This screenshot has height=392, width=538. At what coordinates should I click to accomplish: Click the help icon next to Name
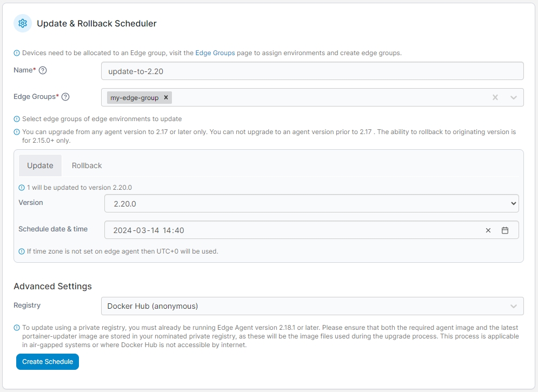point(43,70)
